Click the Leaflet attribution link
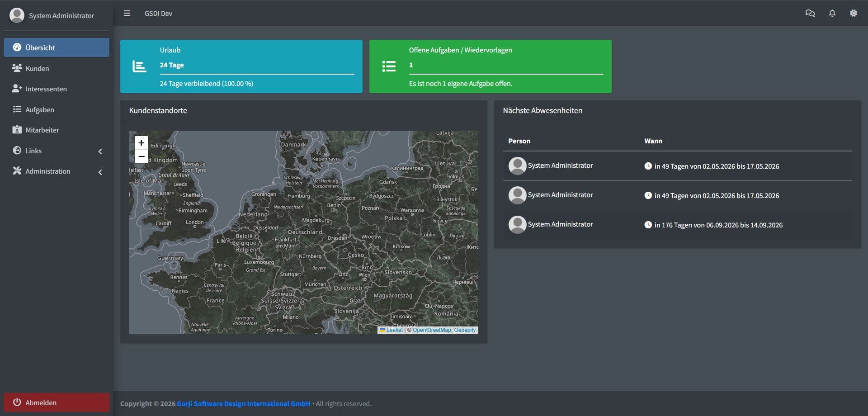 tap(394, 330)
